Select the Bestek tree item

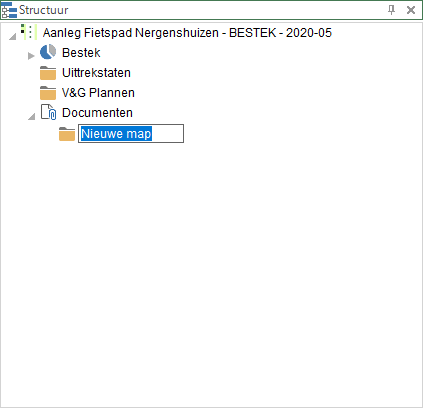click(81, 53)
